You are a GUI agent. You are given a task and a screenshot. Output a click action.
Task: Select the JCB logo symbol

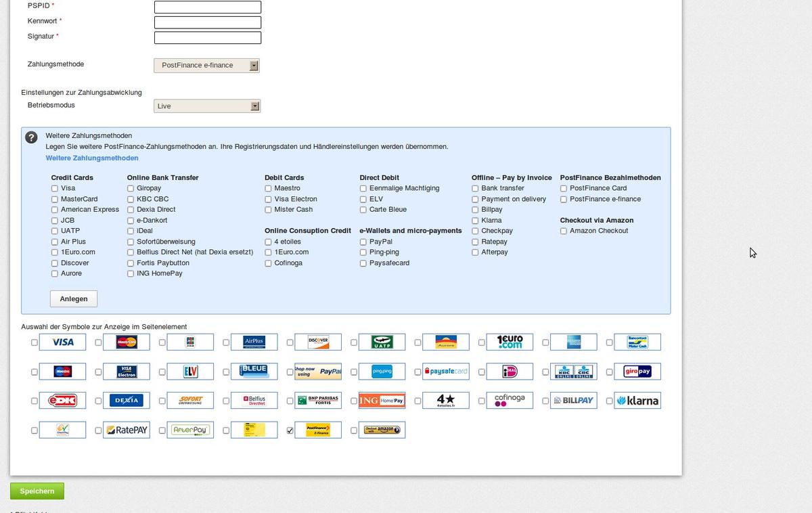coord(190,342)
